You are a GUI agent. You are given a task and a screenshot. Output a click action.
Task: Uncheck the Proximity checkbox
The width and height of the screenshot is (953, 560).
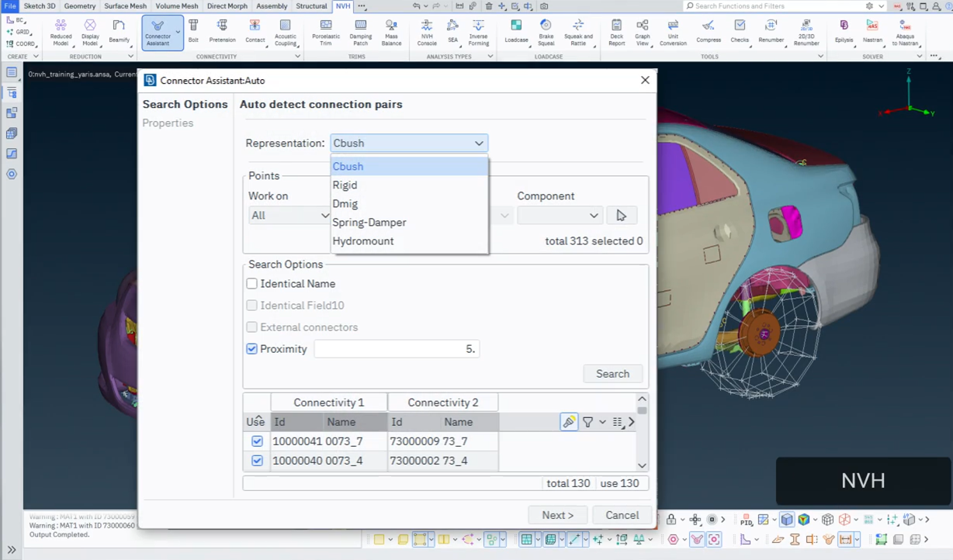click(252, 349)
